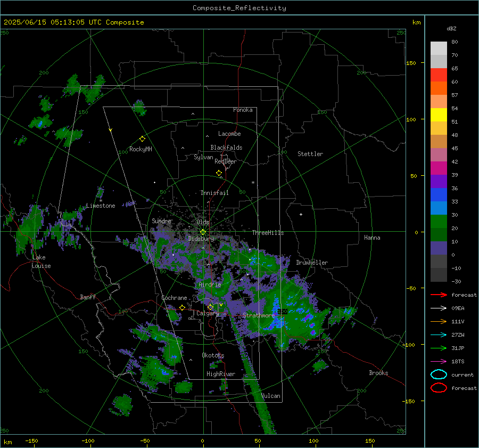This screenshot has width=479, height=448.
Task: Click the red forecast arrow in legend
Action: pos(439,295)
